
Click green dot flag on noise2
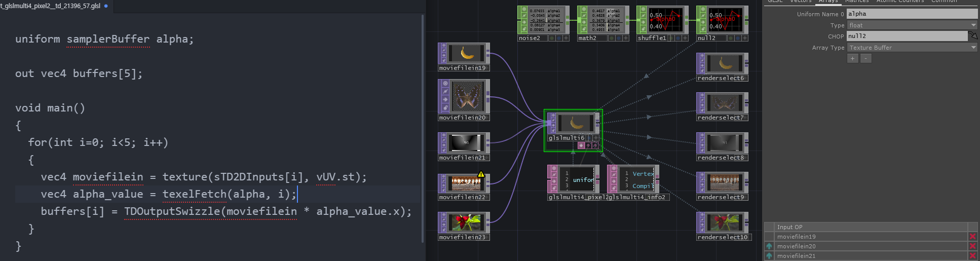pyautogui.click(x=552, y=38)
